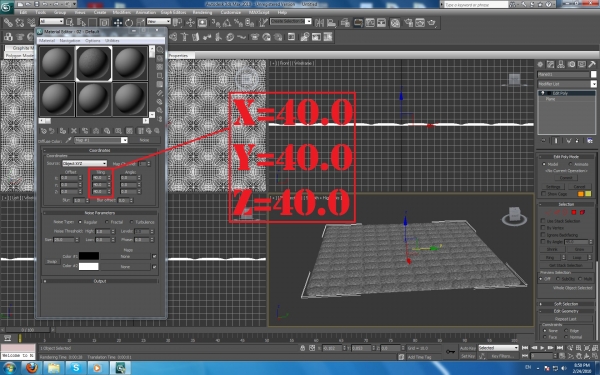
Task: Click the Mirror tool icon
Action: click(x=319, y=23)
